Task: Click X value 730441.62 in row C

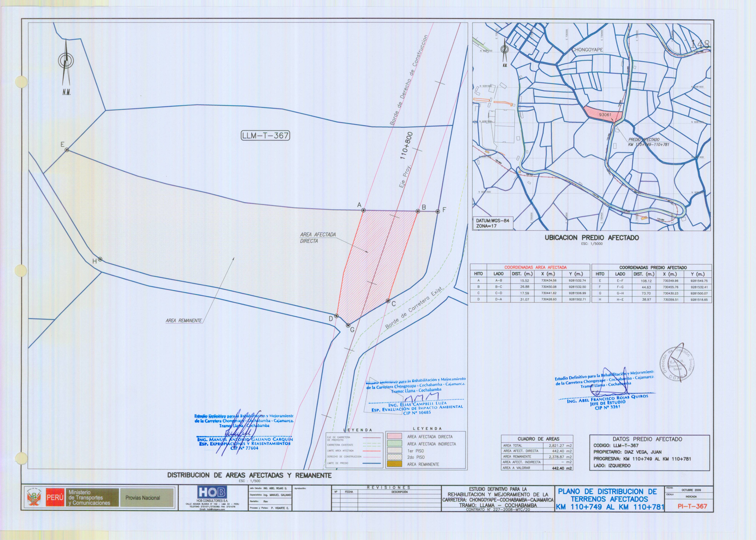Action: click(549, 293)
